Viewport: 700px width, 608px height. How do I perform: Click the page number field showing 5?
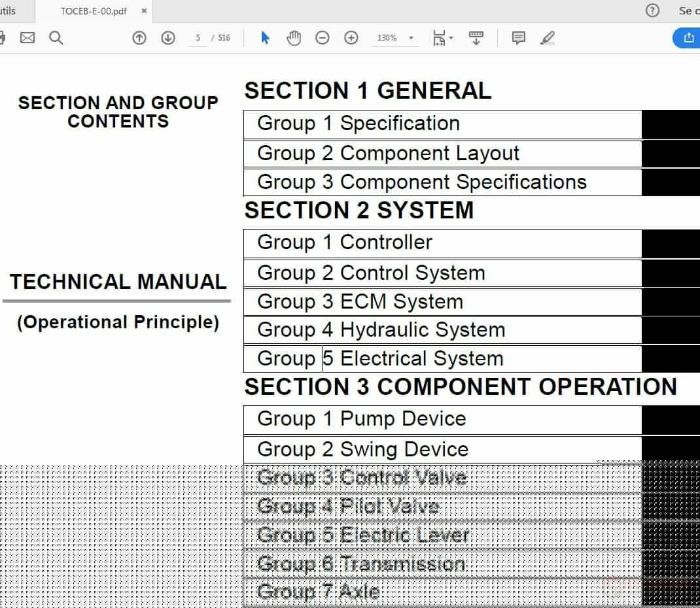click(x=198, y=38)
